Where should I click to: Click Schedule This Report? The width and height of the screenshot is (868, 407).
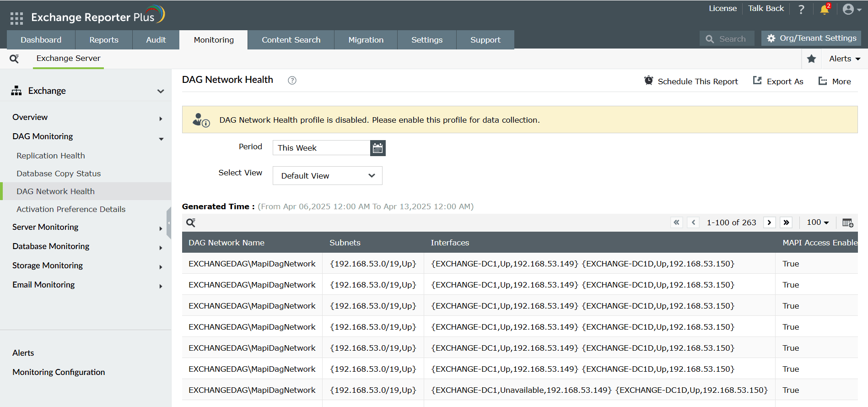tap(691, 81)
